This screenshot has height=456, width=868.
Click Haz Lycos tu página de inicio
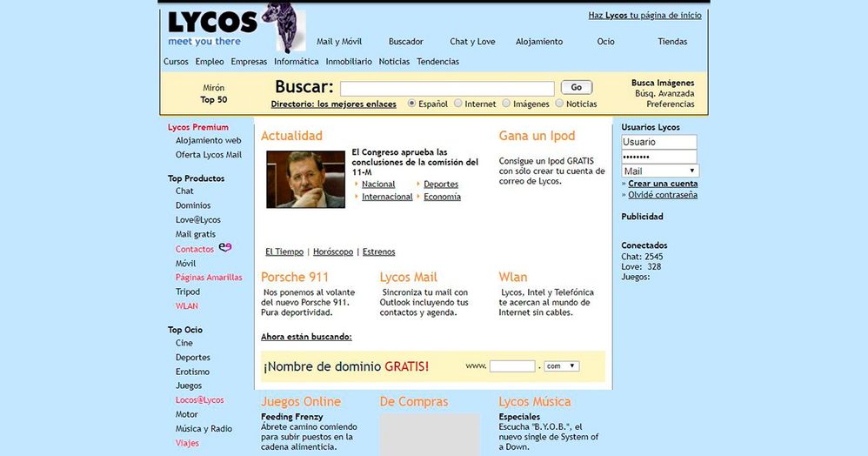(644, 16)
